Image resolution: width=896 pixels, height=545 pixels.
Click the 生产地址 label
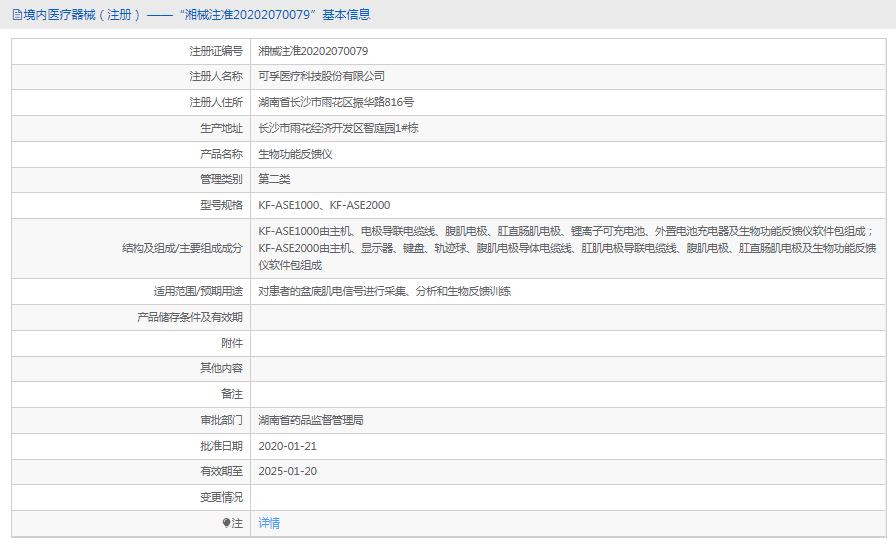pos(221,128)
